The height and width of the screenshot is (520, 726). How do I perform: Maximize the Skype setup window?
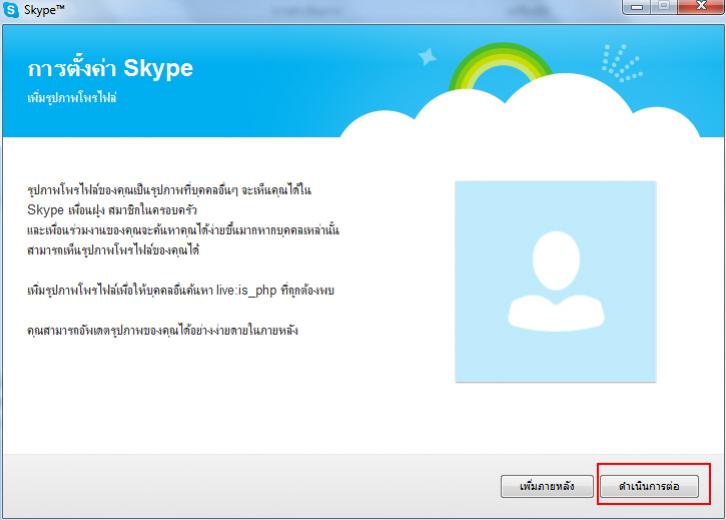pos(664,6)
